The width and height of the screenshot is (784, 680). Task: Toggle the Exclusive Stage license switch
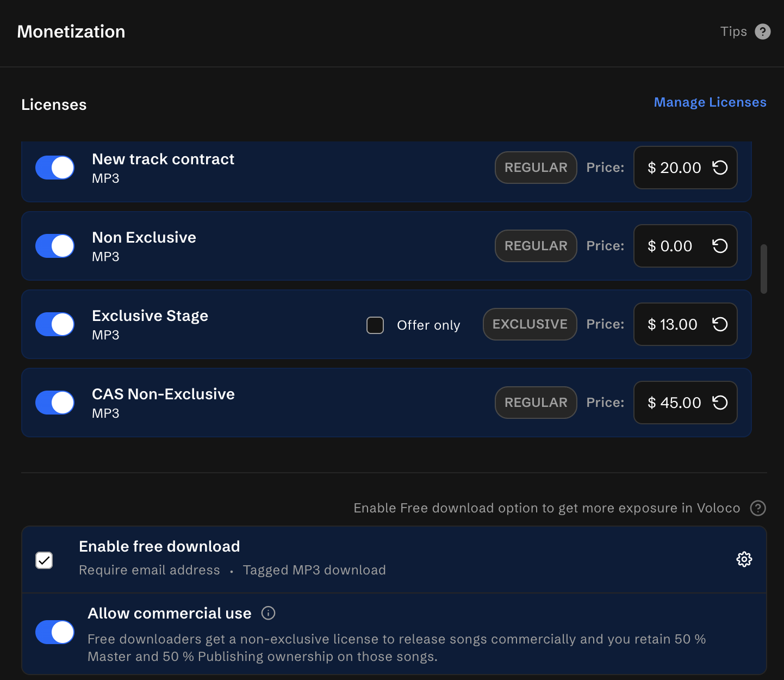55,324
